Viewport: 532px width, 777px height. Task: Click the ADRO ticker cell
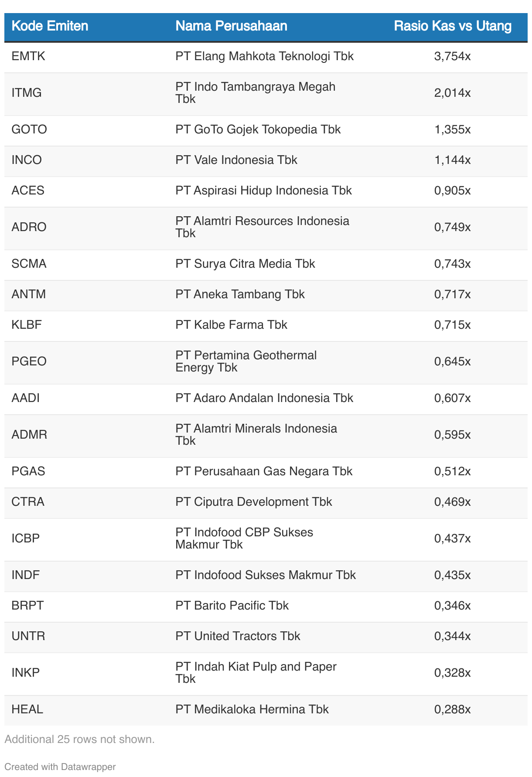pos(29,227)
